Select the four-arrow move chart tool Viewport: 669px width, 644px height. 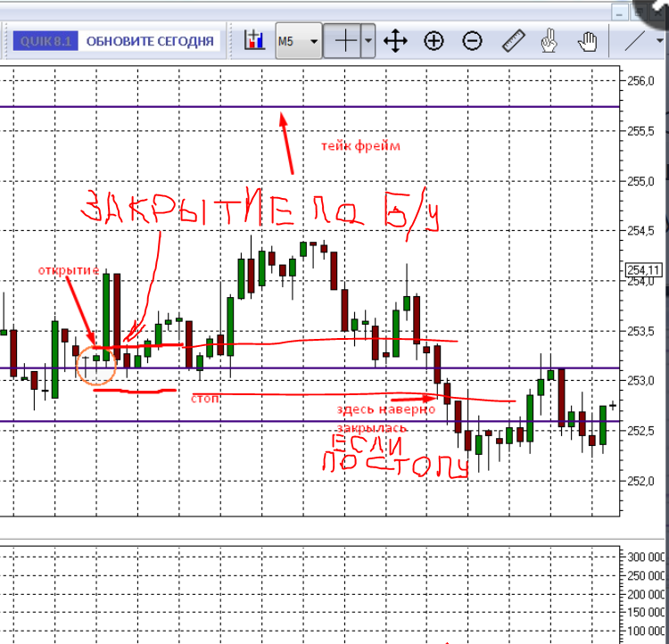[x=395, y=41]
